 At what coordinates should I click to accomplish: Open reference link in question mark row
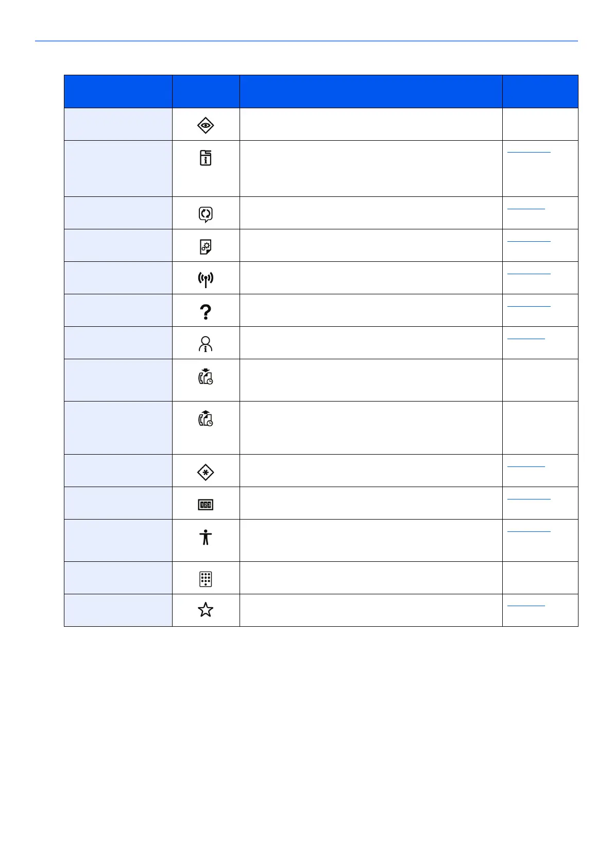coord(529,305)
